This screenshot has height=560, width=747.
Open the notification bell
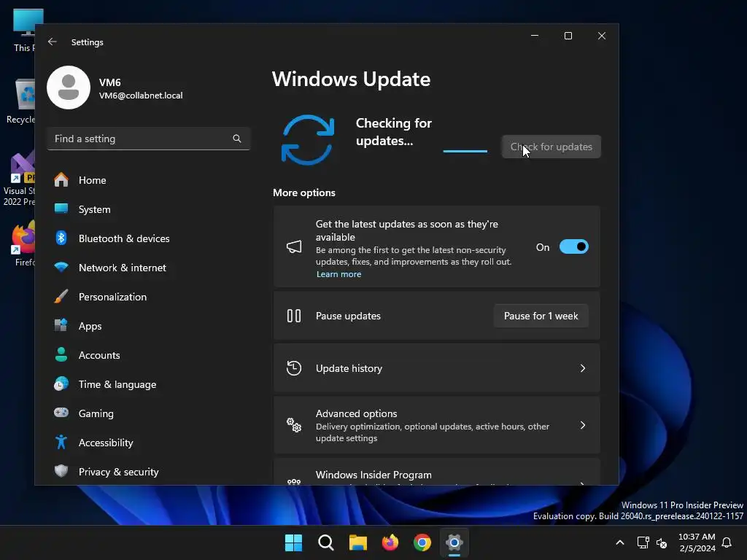pos(727,542)
